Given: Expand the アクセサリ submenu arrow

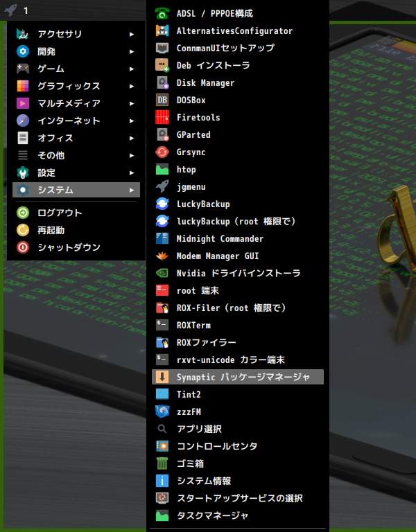Looking at the screenshot, I should [132, 34].
